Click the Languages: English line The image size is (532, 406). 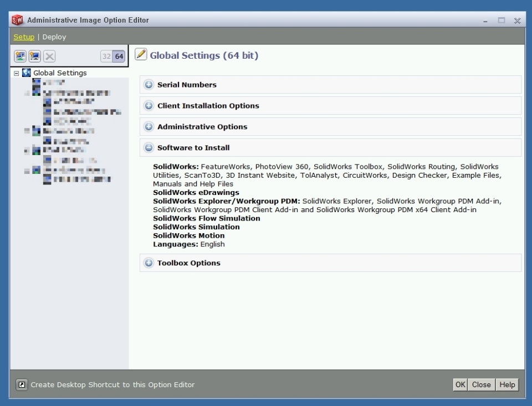pyautogui.click(x=188, y=244)
